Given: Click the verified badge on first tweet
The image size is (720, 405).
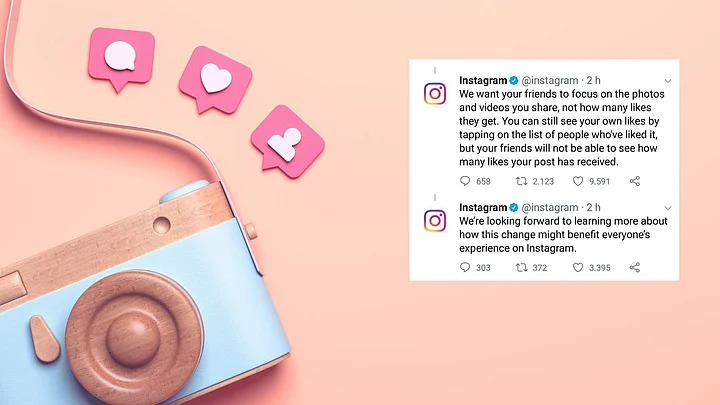Looking at the screenshot, I should [514, 80].
